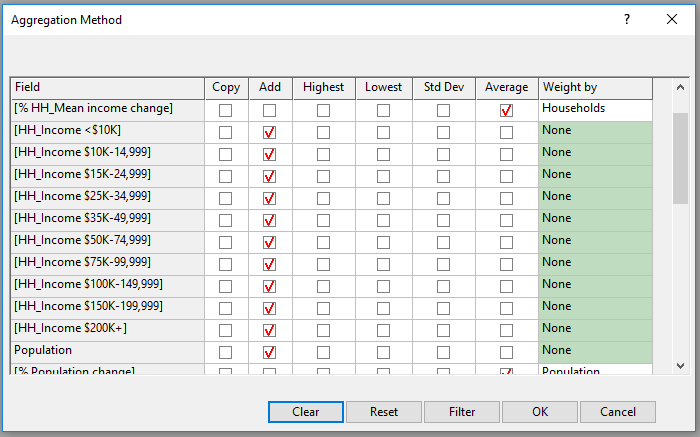The image size is (700, 437).
Task: Open the Filter button
Action: [x=462, y=411]
